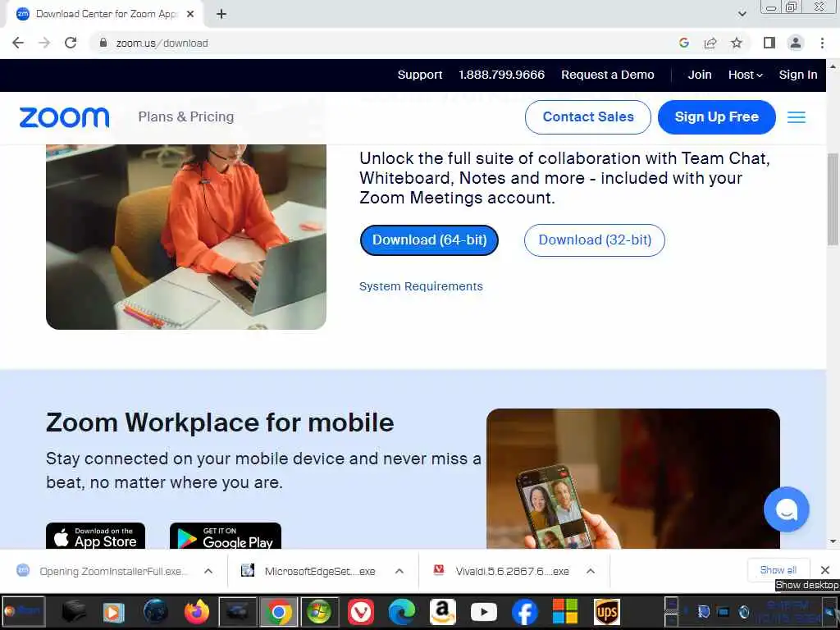This screenshot has width=840, height=630.
Task: Click Download (32-bit) button
Action: click(x=595, y=240)
